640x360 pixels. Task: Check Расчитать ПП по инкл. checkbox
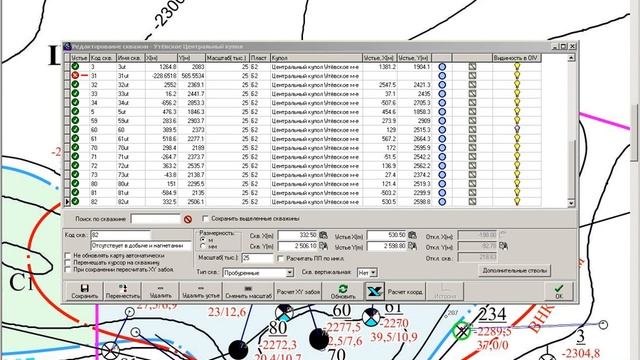(x=280, y=258)
